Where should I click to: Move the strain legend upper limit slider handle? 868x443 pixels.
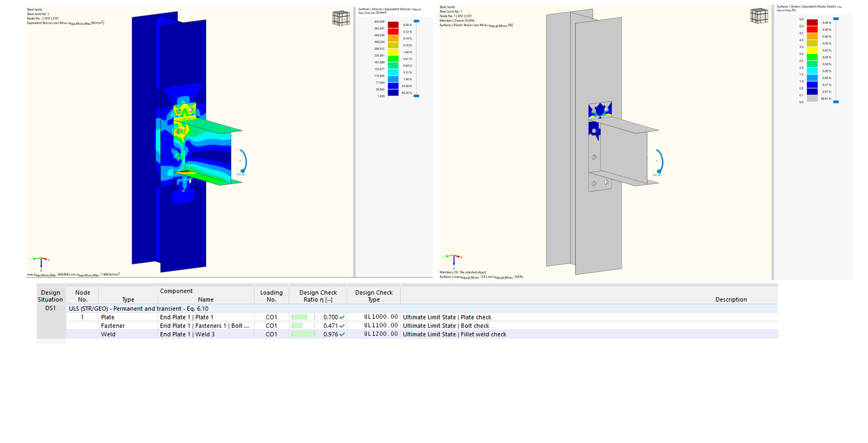[x=836, y=19]
